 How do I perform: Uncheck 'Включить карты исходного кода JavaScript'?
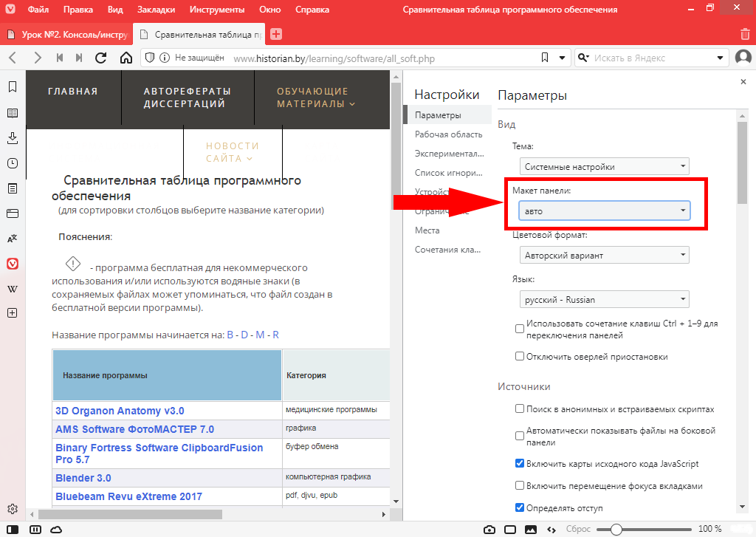520,464
